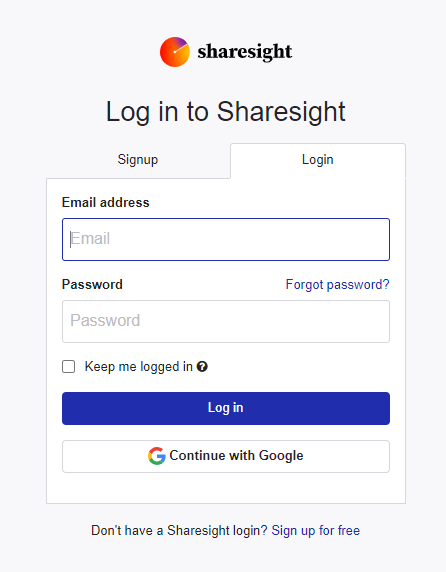Tick the Keep me logged in checkbox
This screenshot has width=446, height=572.
click(x=69, y=367)
